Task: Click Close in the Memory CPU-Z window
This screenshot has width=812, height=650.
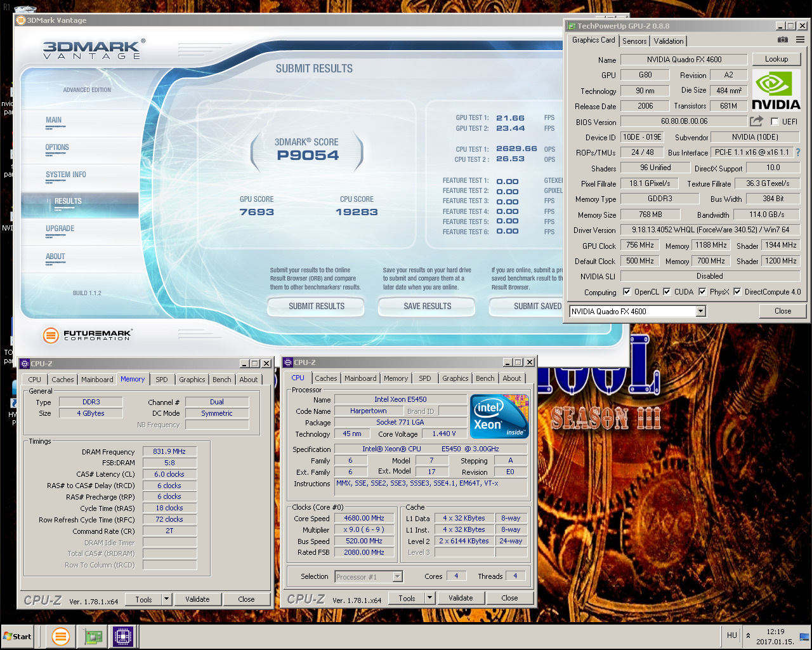Action: pyautogui.click(x=246, y=599)
